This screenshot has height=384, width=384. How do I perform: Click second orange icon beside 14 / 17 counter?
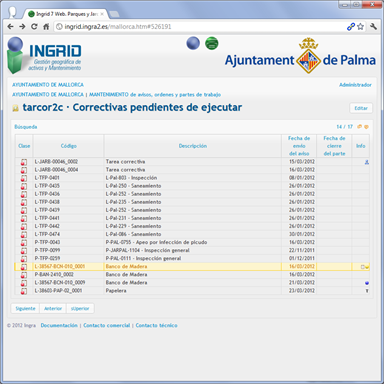tap(366, 127)
